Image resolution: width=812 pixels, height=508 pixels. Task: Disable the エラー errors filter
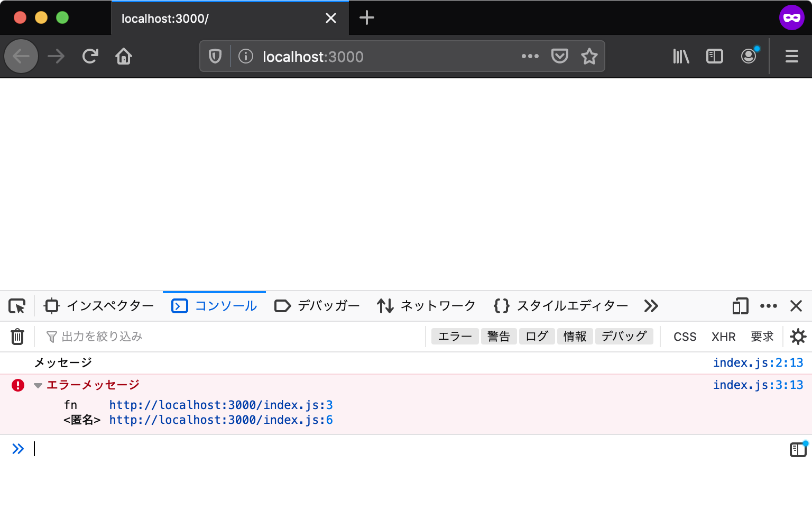[454, 336]
